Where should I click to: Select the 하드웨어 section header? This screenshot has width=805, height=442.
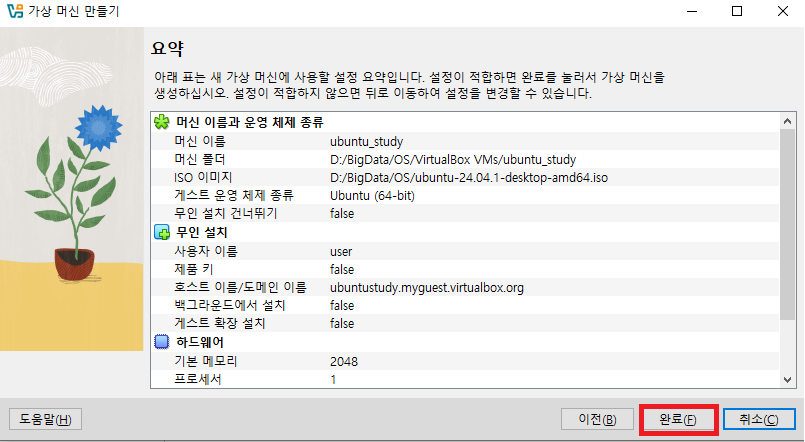click(200, 342)
